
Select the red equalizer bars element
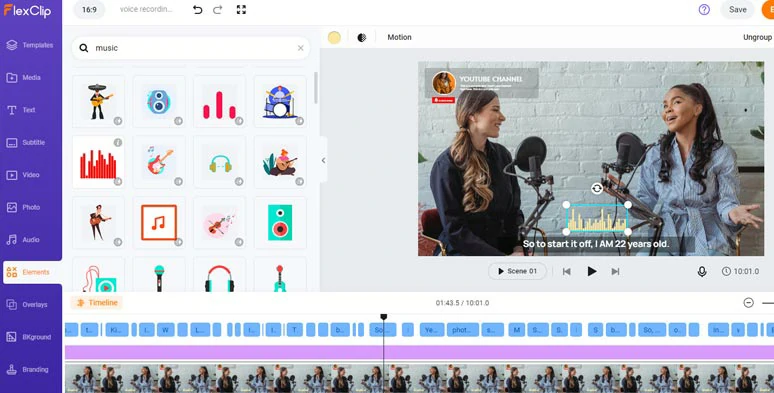98,162
